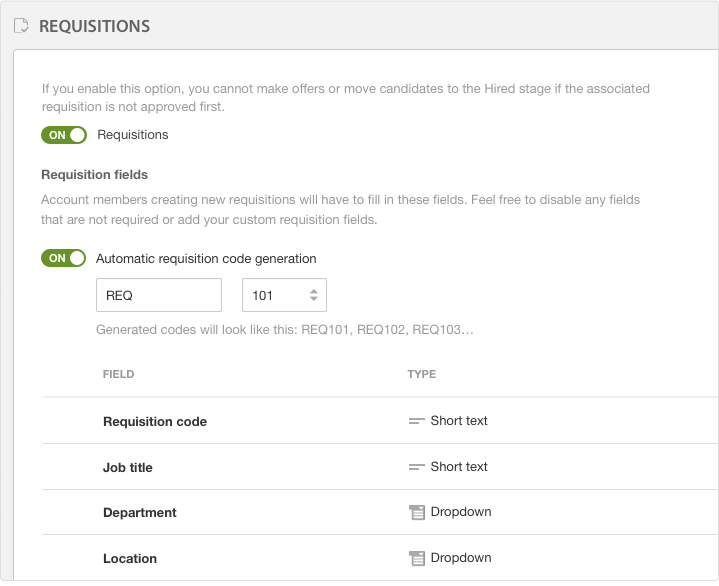Select the Job title field row
The width and height of the screenshot is (719, 586).
click(x=381, y=466)
